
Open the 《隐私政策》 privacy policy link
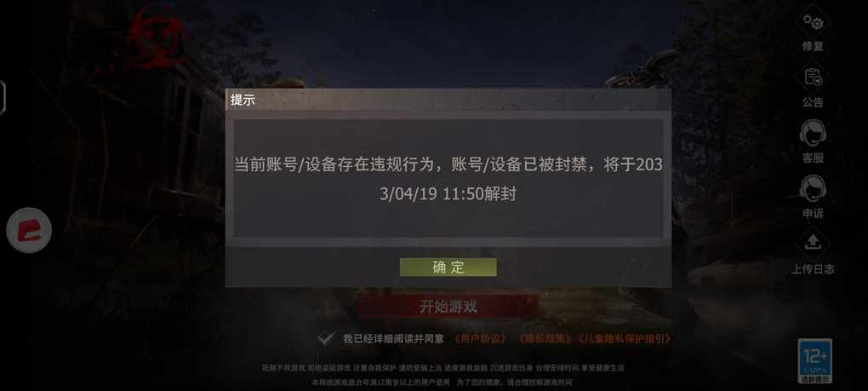click(x=544, y=338)
